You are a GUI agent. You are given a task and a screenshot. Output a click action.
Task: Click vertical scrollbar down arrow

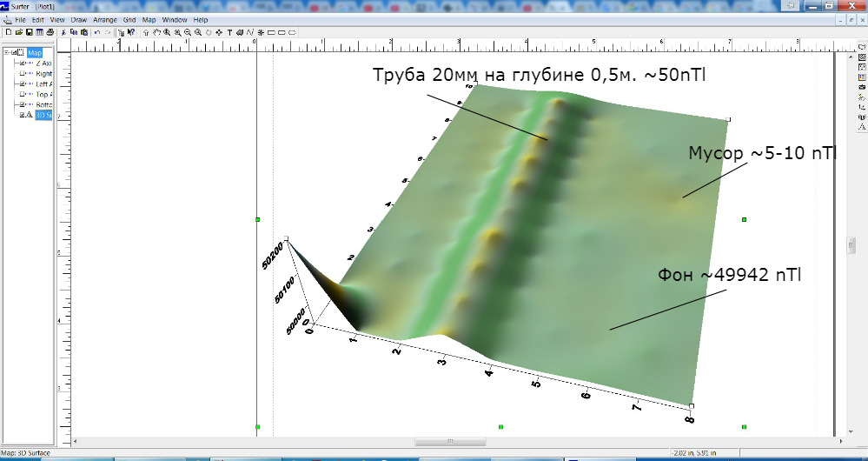851,432
